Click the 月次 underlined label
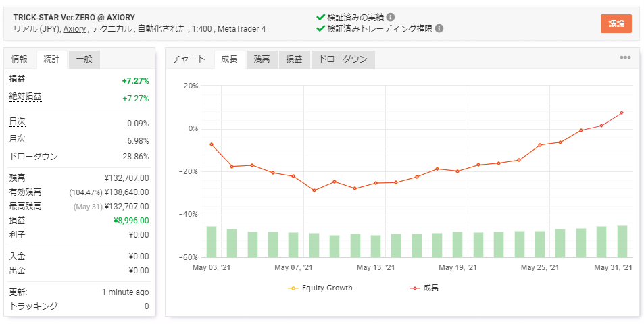The height and width of the screenshot is (324, 644). pos(18,139)
